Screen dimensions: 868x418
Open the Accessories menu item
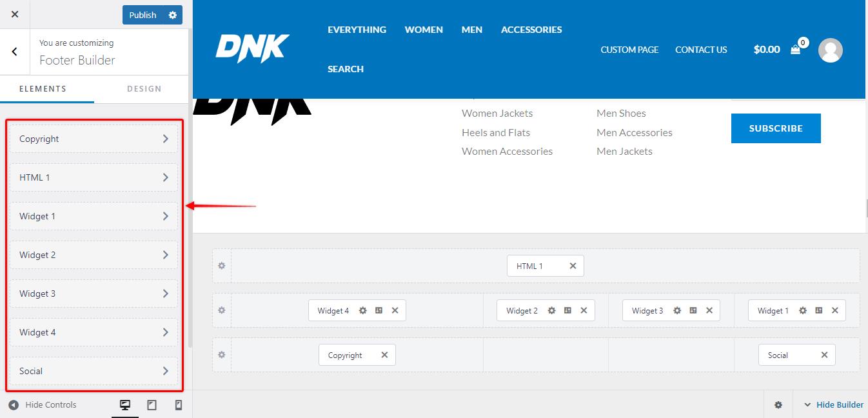click(531, 30)
